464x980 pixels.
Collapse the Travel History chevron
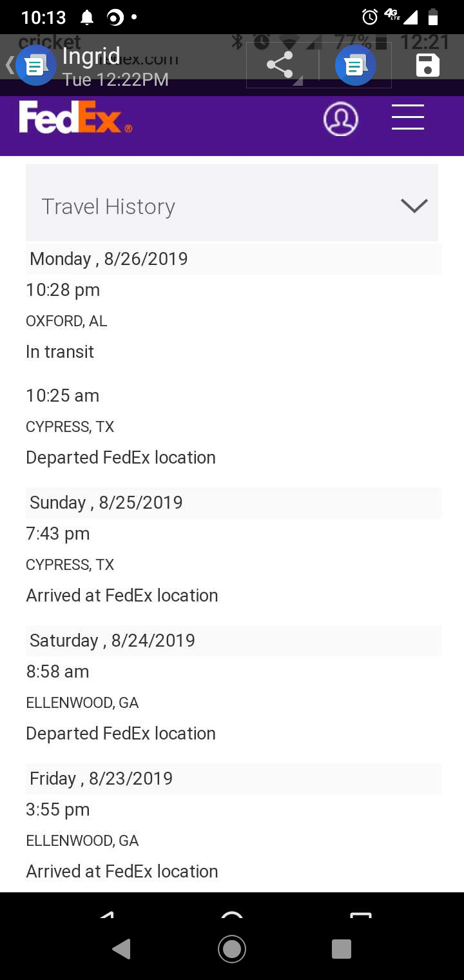(x=414, y=206)
